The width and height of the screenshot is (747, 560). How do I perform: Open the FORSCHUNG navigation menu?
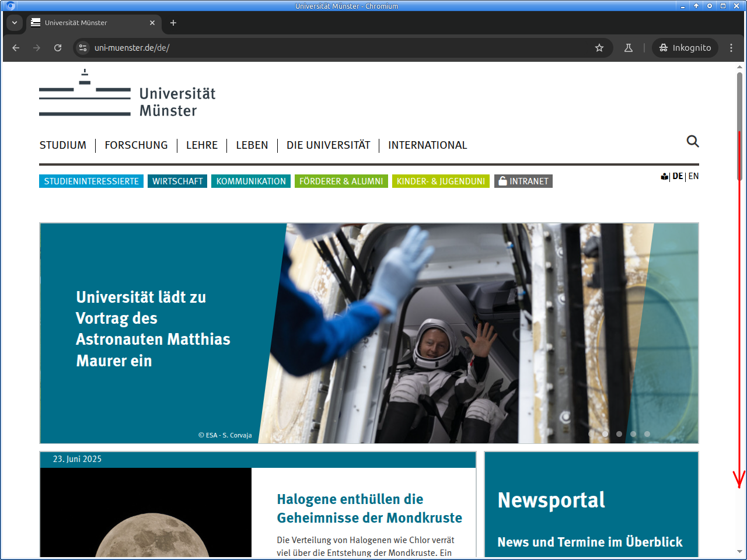(x=136, y=145)
